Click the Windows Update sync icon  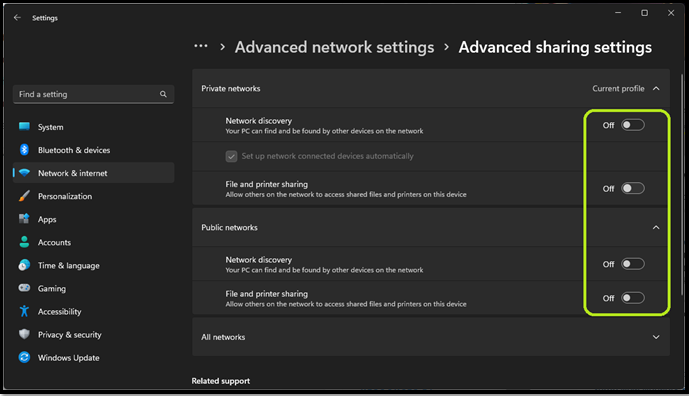coord(24,357)
